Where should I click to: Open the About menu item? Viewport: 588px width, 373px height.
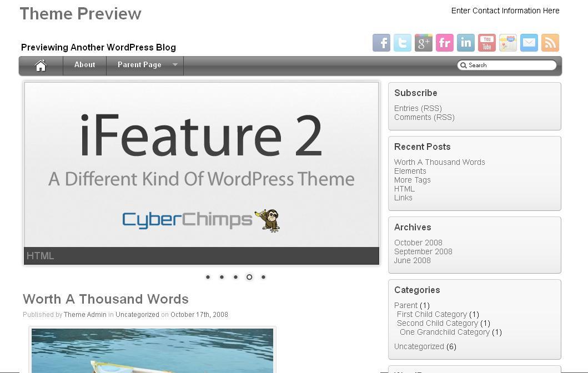point(85,65)
